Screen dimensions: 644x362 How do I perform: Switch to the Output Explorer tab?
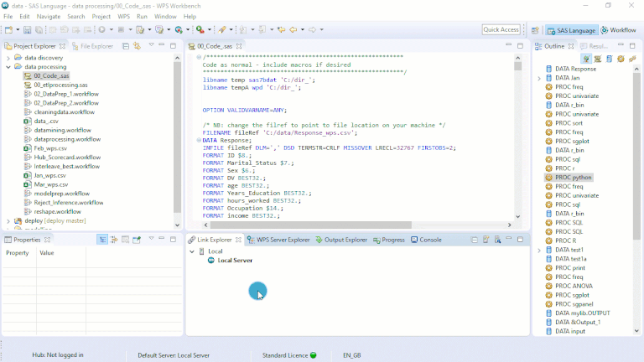pyautogui.click(x=341, y=240)
